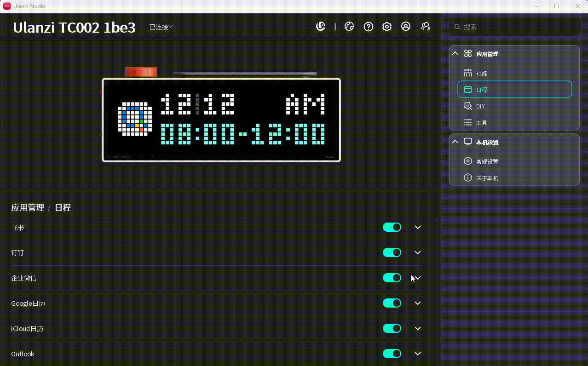Click the 本机设置 section header text
Viewport: 588px width, 366px height.
coord(487,142)
